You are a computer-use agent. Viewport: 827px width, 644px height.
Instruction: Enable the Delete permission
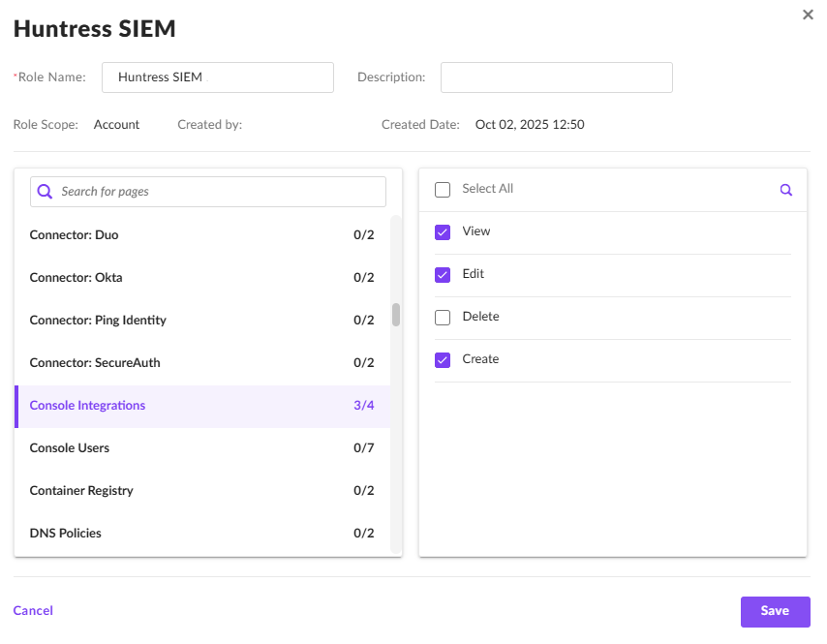coord(443,317)
